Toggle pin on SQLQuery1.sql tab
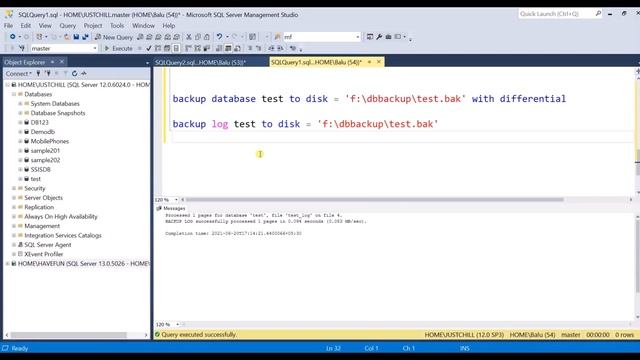This screenshot has height=360, width=640. coord(369,62)
